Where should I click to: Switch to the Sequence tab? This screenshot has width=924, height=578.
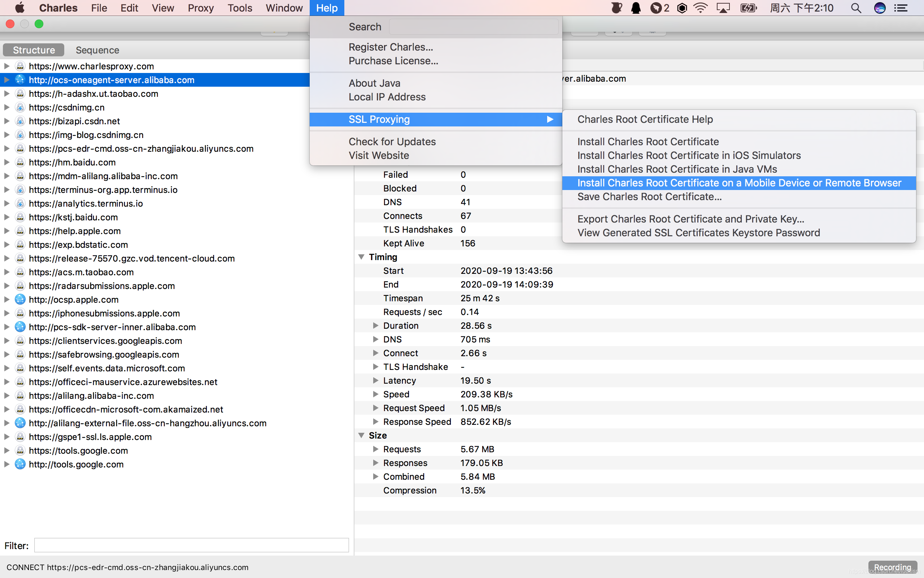coord(97,50)
